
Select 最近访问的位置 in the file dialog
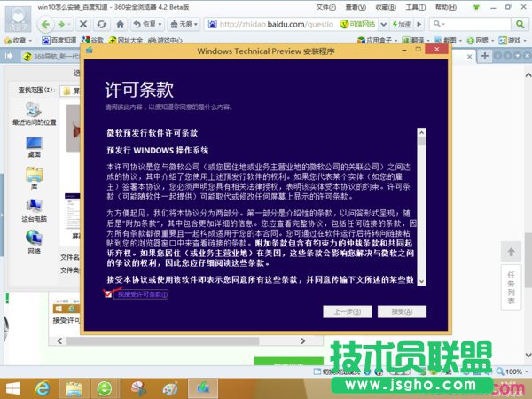34,114
